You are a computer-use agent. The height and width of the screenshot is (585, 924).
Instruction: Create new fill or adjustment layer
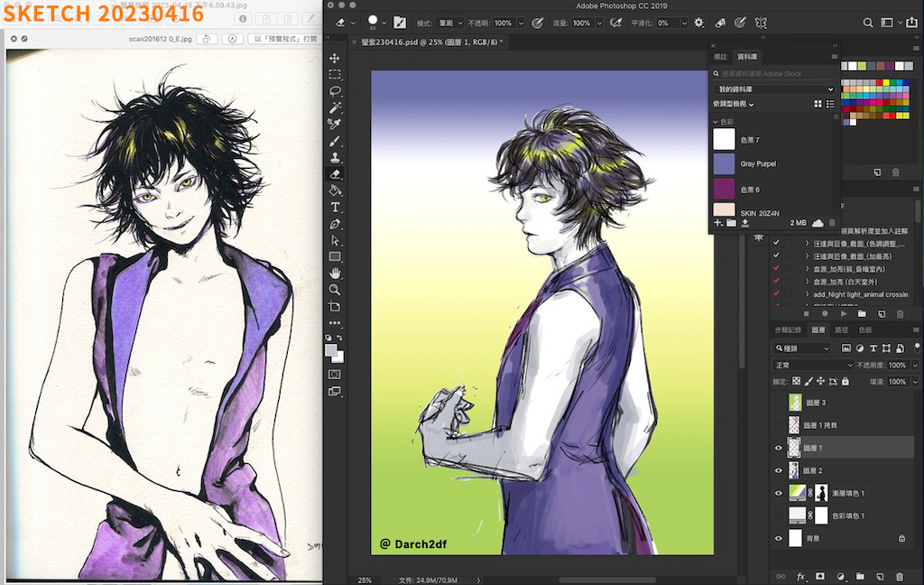tap(840, 576)
